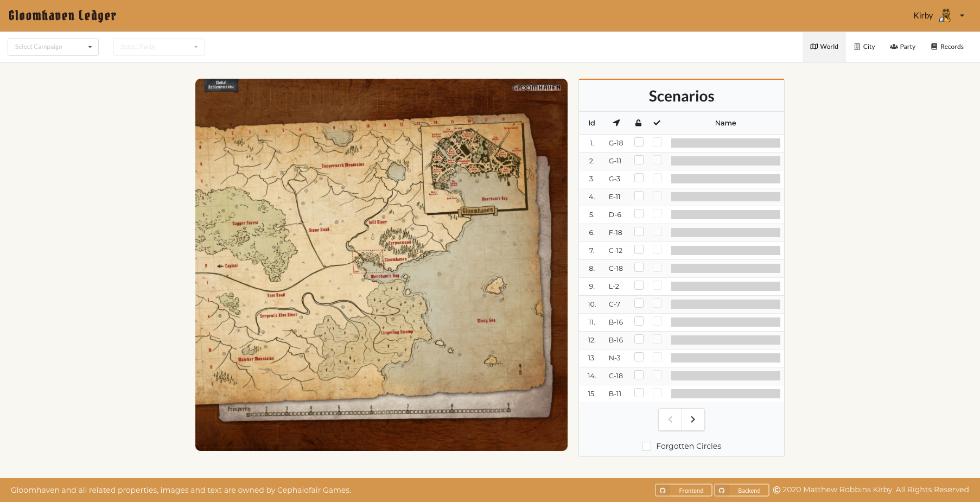Toggle unlocked checkbox for scenario 7

(639, 250)
